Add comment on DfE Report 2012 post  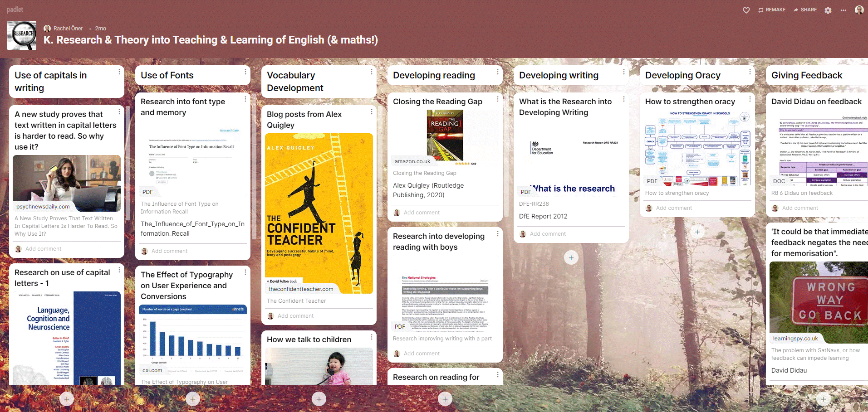(x=548, y=234)
